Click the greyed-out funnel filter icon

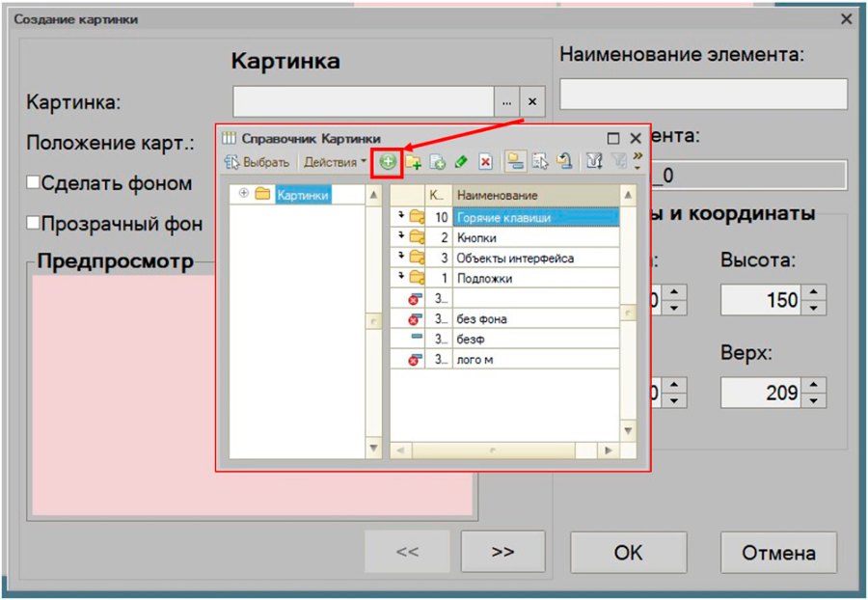pos(619,162)
